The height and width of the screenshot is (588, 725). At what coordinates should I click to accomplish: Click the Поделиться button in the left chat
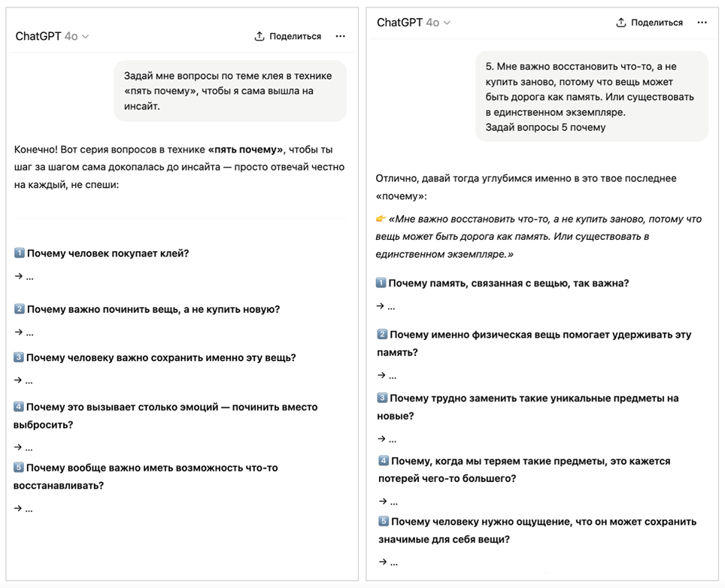click(288, 36)
